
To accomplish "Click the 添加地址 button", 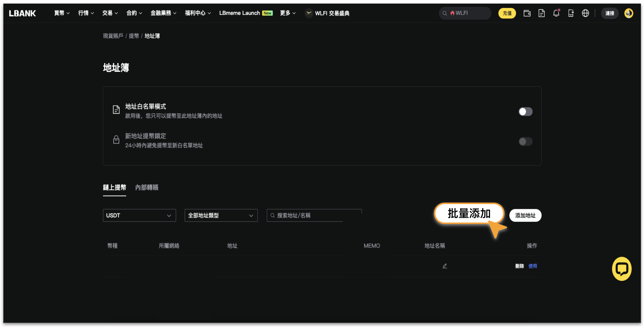I will tap(525, 215).
